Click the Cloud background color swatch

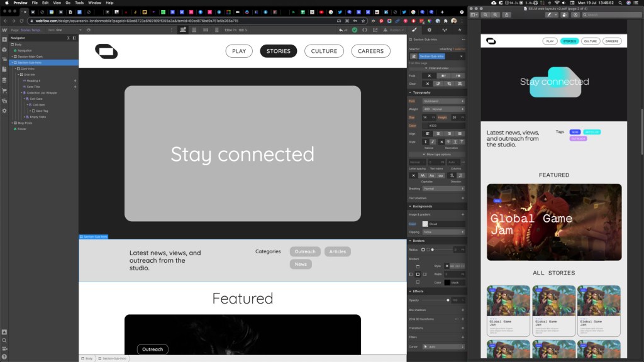[425, 224]
